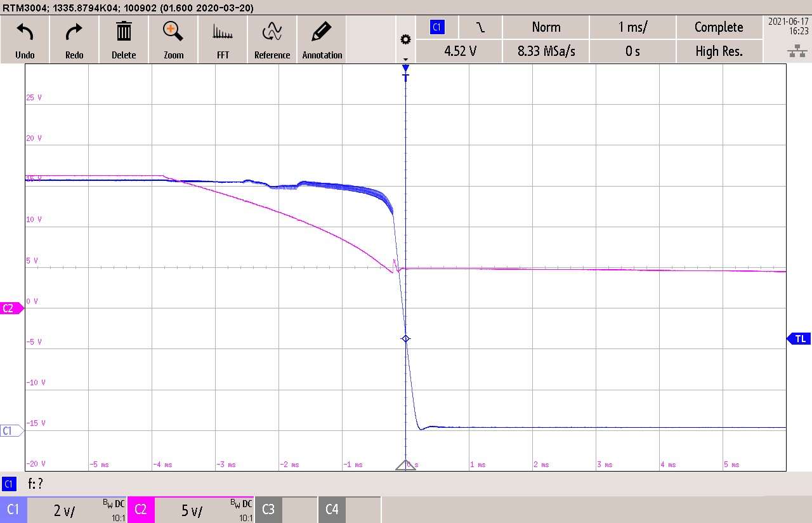Select the C1 trigger source badge

[436, 27]
